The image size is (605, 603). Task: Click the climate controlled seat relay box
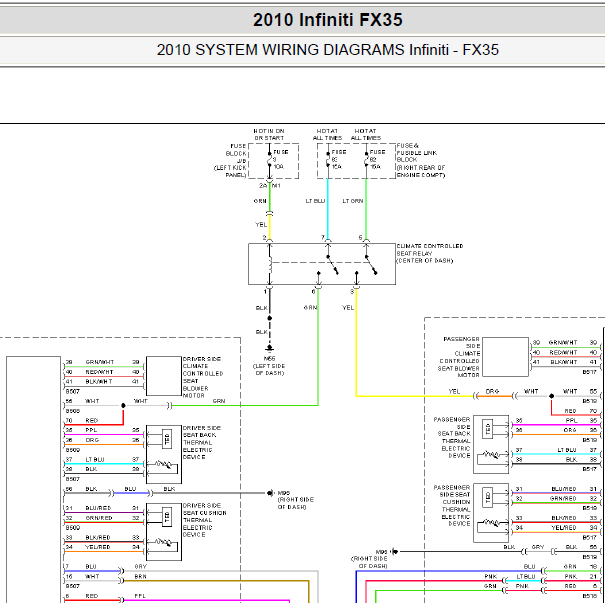(322, 264)
